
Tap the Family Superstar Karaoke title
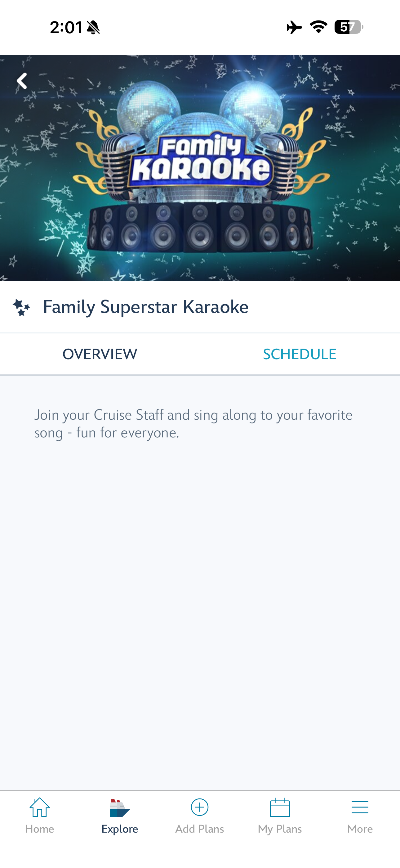coord(146,307)
